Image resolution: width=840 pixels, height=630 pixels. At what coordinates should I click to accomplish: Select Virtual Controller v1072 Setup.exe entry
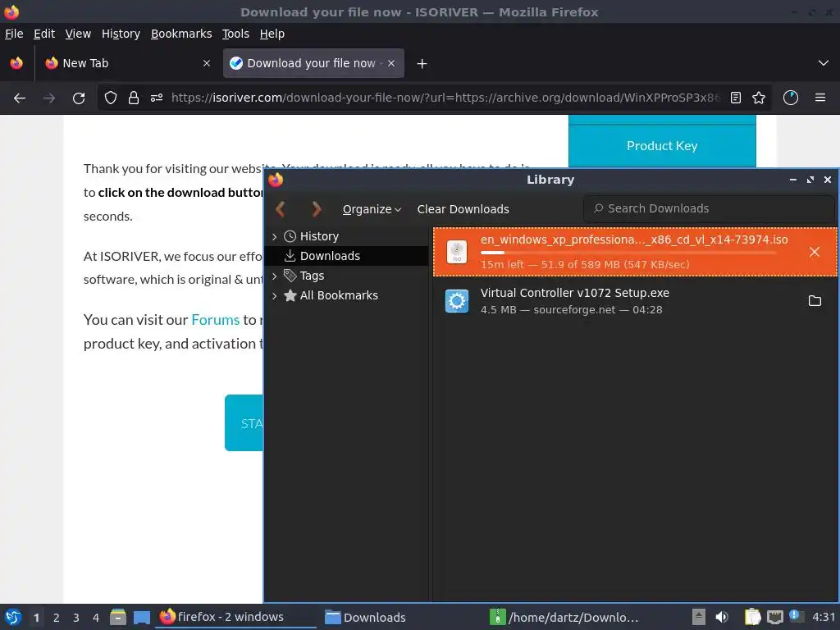click(635, 300)
